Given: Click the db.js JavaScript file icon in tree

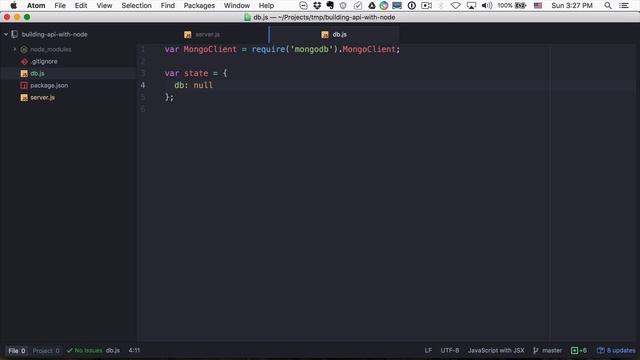Looking at the screenshot, I should click(x=24, y=73).
